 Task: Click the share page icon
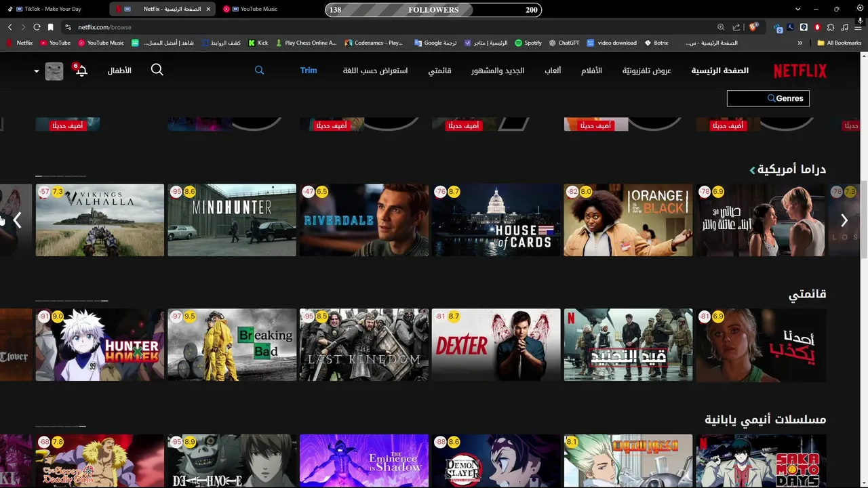736,27
